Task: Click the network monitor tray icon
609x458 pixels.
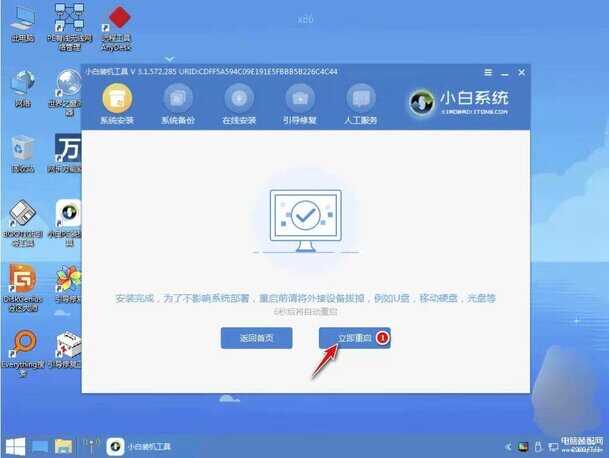Action: [553, 447]
